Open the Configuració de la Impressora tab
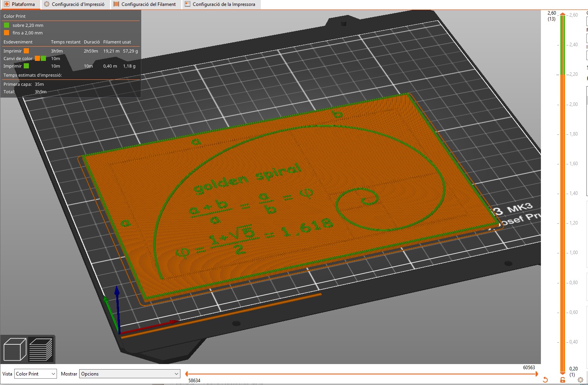The width and height of the screenshot is (588, 385). tap(221, 4)
